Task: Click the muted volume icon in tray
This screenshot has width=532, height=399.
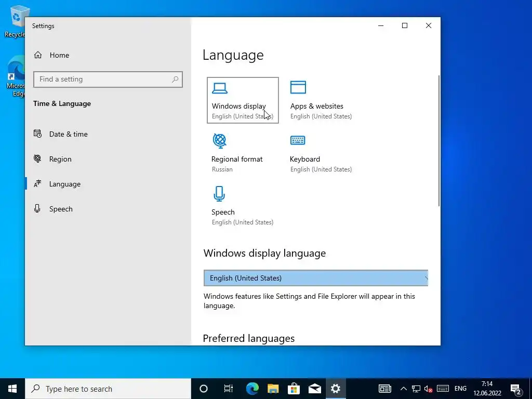Action: pyautogui.click(x=429, y=389)
